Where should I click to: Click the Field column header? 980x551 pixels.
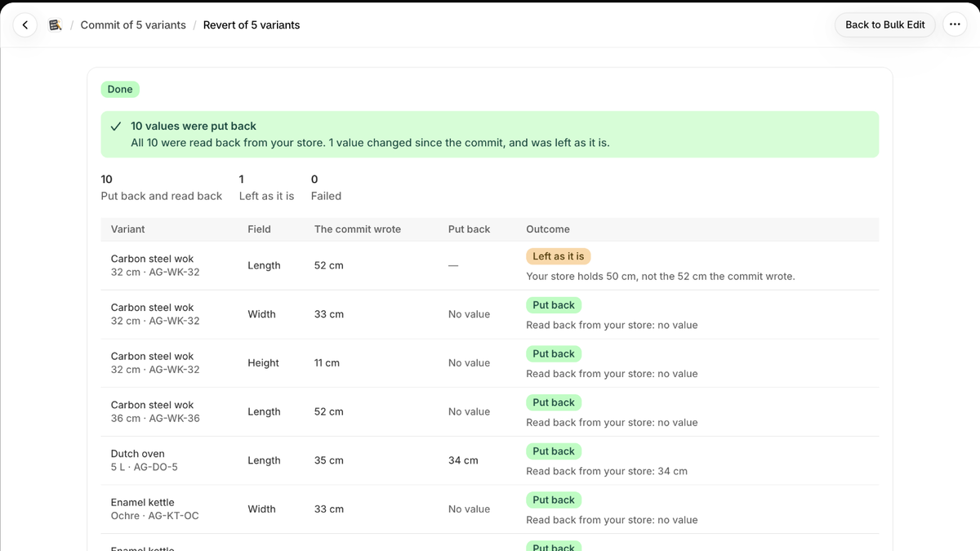tap(259, 229)
